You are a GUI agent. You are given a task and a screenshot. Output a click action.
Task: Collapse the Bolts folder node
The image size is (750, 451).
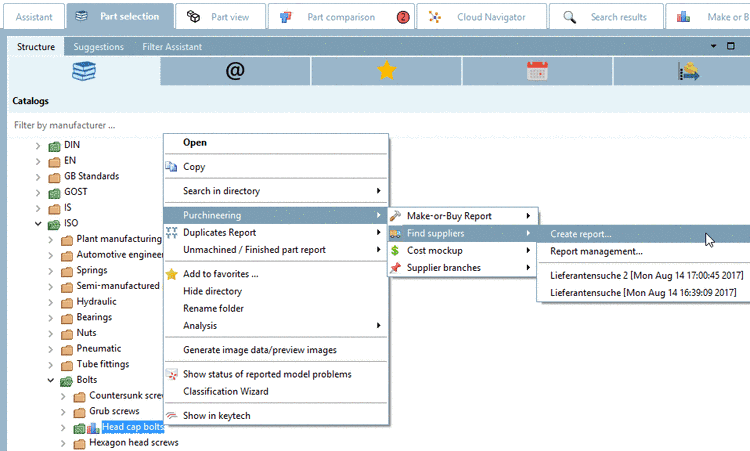50,380
